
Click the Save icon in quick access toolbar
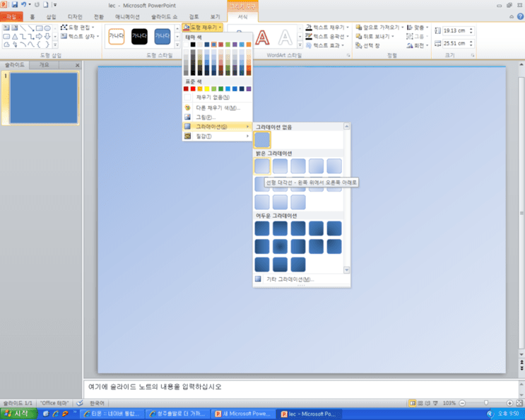click(x=14, y=5)
